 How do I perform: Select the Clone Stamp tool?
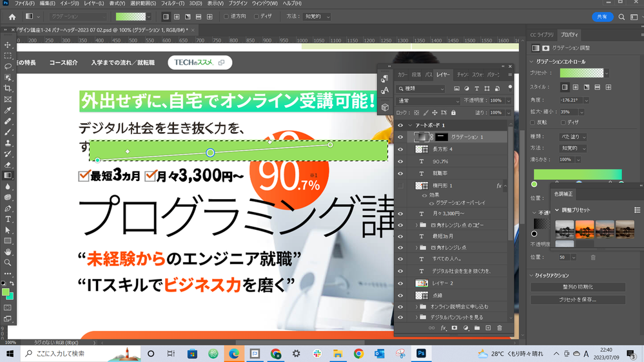8,143
